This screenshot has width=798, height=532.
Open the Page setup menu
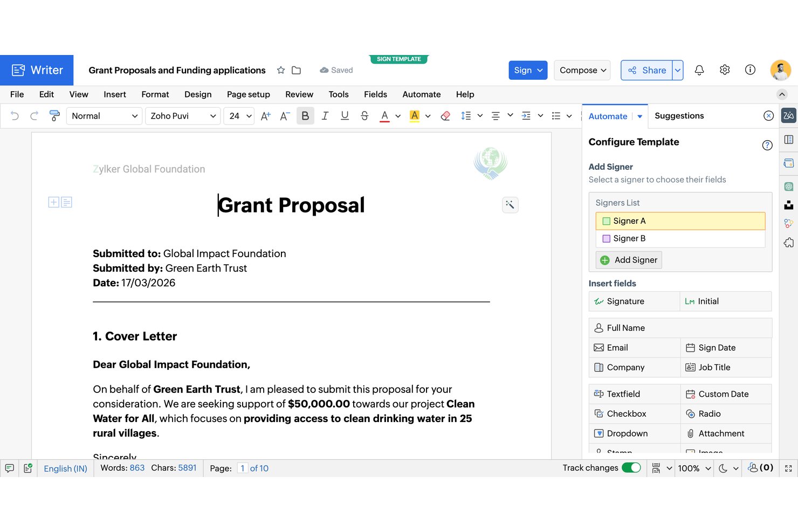249,94
